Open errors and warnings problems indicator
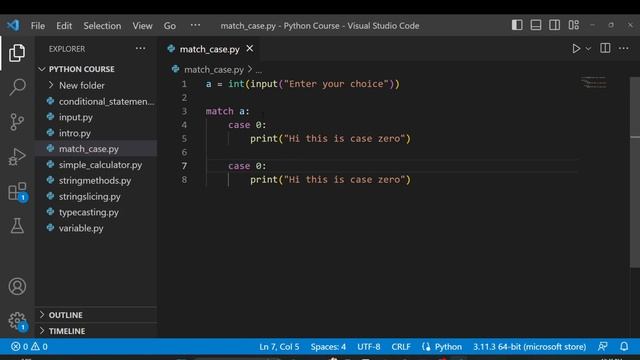The width and height of the screenshot is (640, 360). [29, 347]
